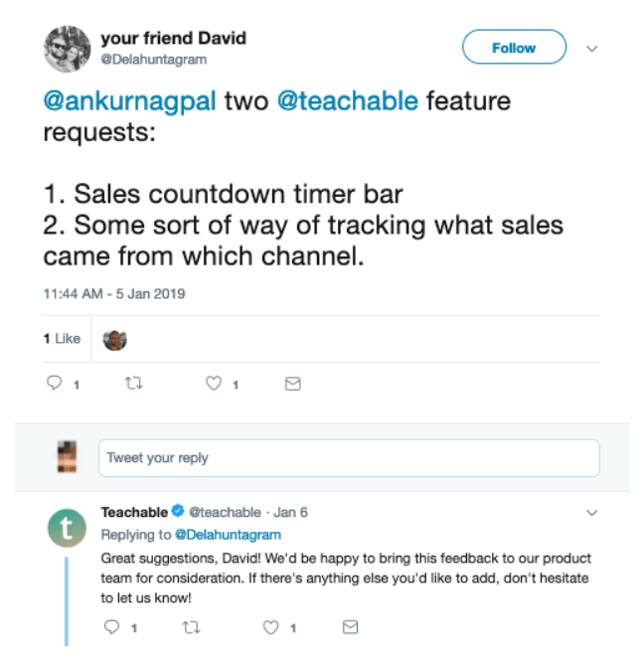The width and height of the screenshot is (644, 661).
Task: Reply to Teachable's response tweet
Action: click(x=112, y=627)
